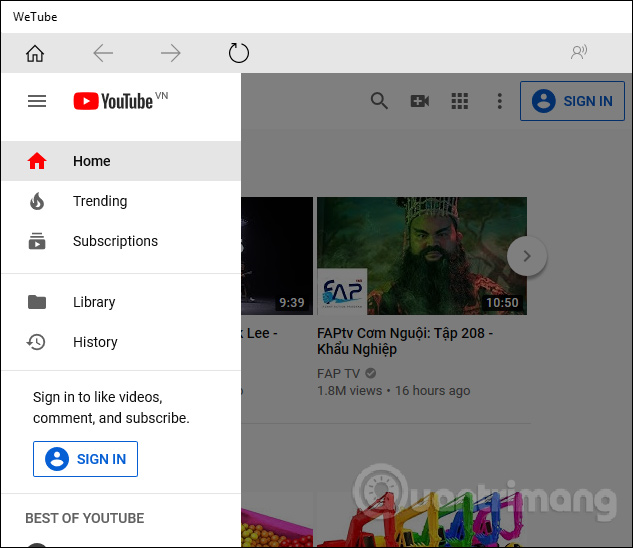Image resolution: width=633 pixels, height=548 pixels.
Task: Click the YouTube VN logo
Action: (121, 101)
